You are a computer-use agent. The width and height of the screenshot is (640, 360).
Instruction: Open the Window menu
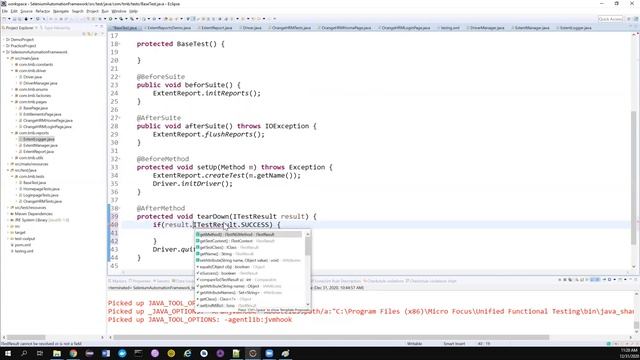[x=119, y=11]
